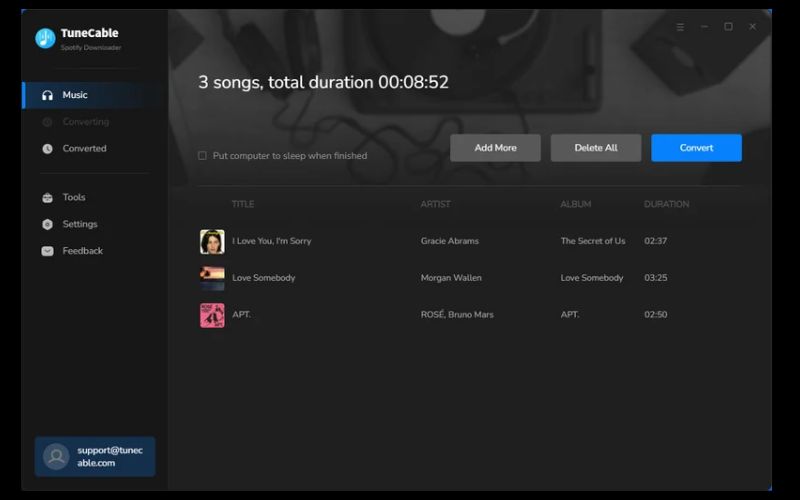The image size is (800, 500).
Task: Switch to the Converted section
Action: pos(84,149)
